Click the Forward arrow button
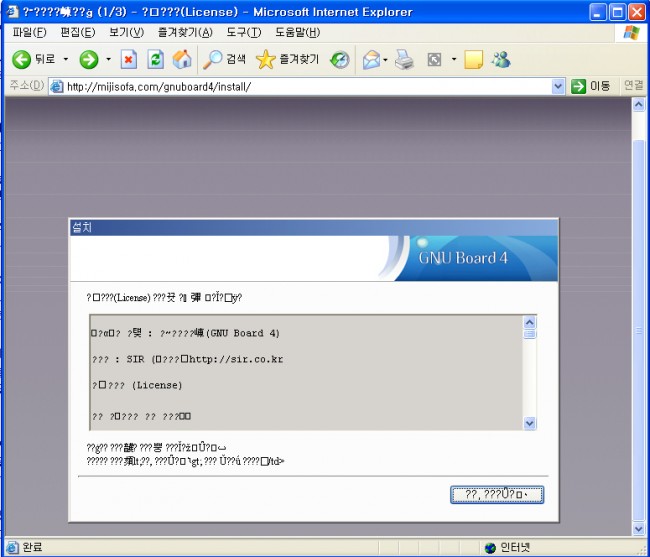This screenshot has width=650, height=557. 89,59
